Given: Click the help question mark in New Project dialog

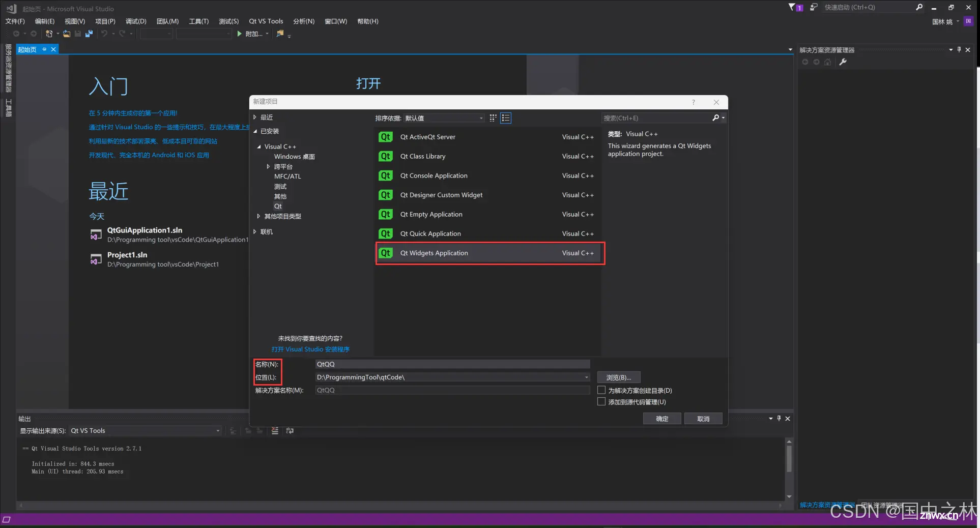Looking at the screenshot, I should click(693, 102).
